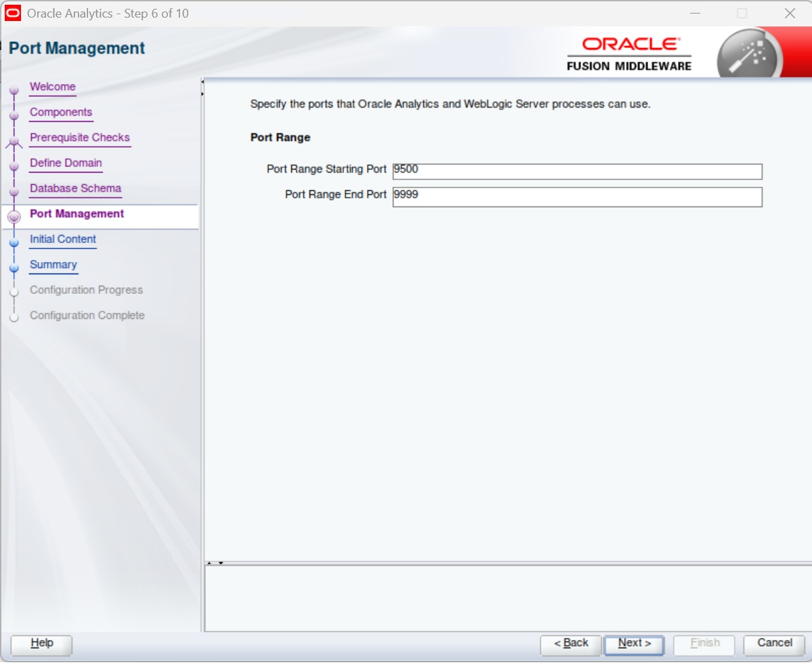The width and height of the screenshot is (812, 667).
Task: Click the Define Domain step bullet icon
Action: [14, 166]
